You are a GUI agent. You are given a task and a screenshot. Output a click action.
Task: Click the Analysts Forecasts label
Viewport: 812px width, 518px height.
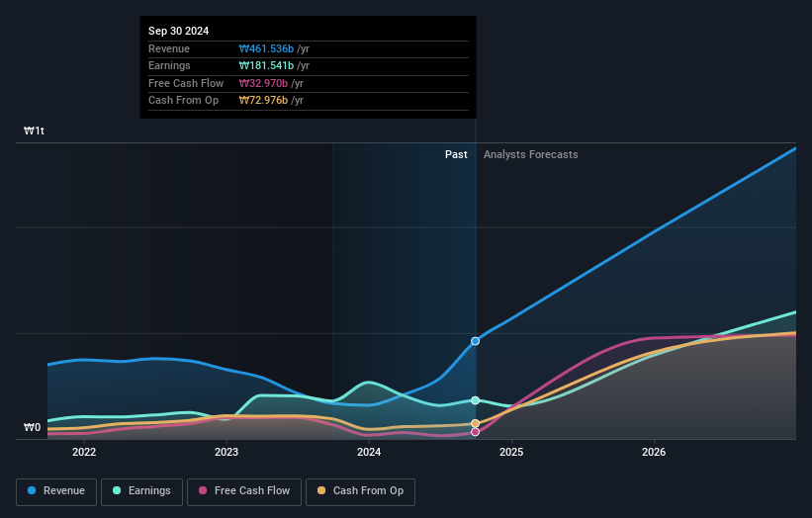531,154
